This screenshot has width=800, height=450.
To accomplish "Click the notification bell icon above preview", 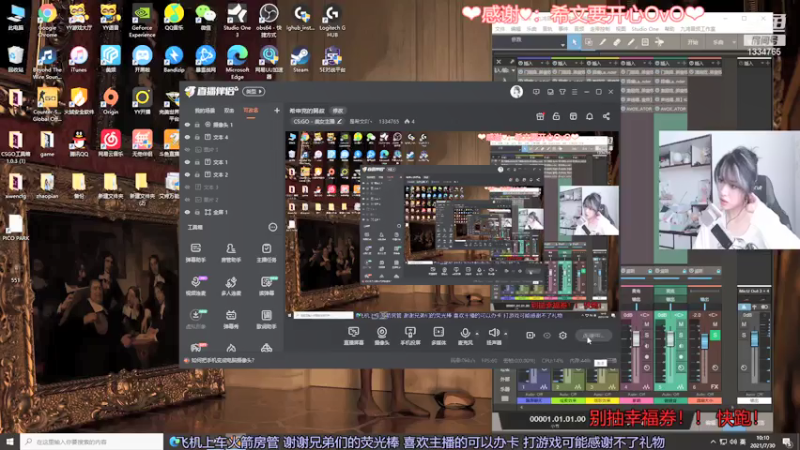I will click(589, 116).
